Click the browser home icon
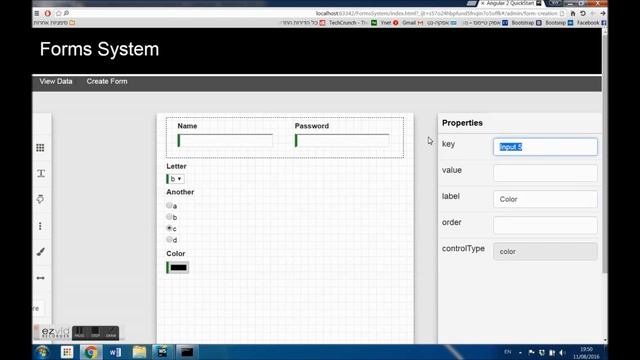The width and height of the screenshot is (640, 360). click(573, 13)
